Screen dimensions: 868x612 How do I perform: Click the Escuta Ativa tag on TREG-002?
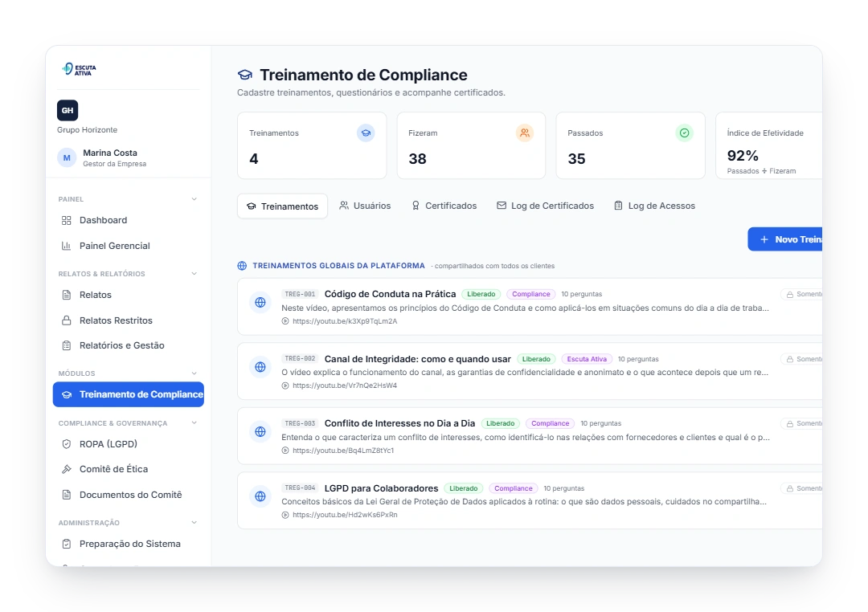tap(587, 359)
